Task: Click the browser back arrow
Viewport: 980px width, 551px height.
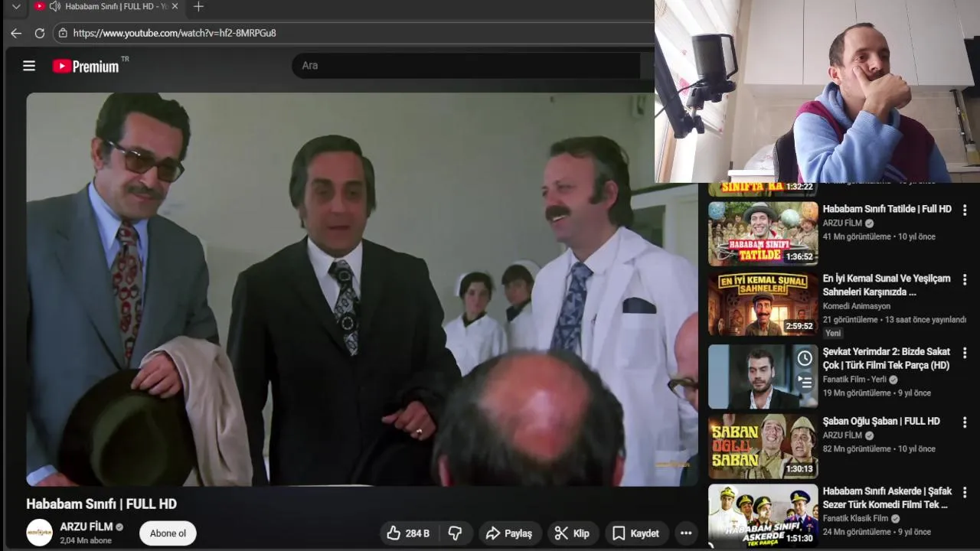Action: coord(16,33)
